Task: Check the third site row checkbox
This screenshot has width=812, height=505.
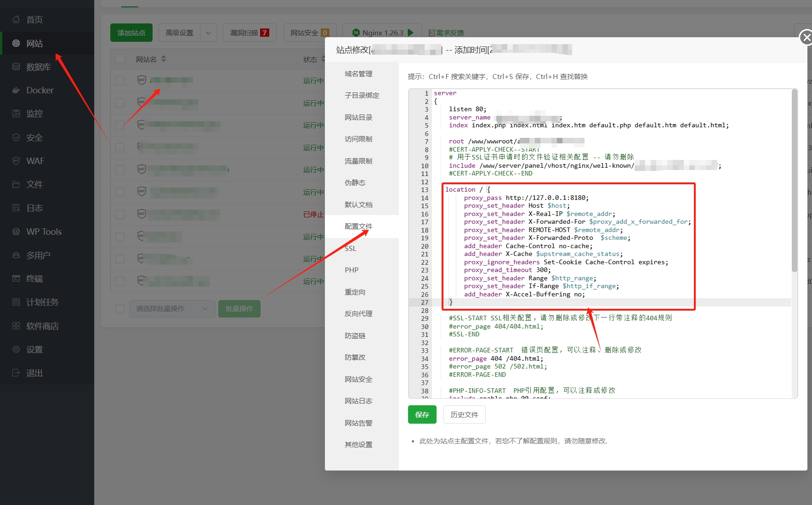Action: (120, 125)
